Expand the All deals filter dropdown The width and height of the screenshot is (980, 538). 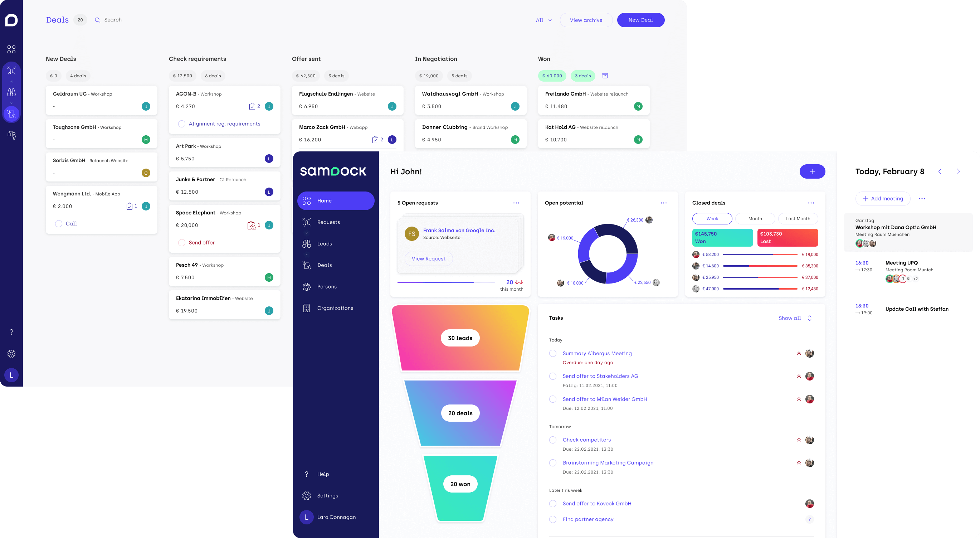click(543, 20)
